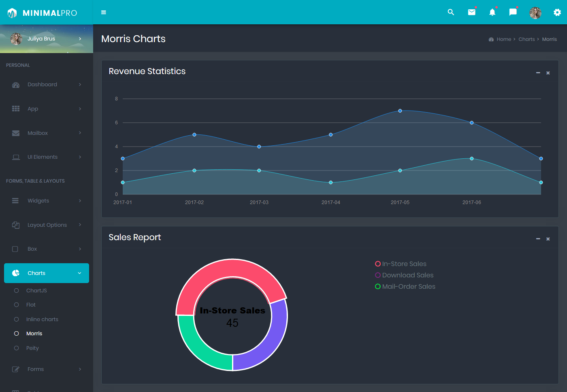Open mail envelope icon in header

471,12
